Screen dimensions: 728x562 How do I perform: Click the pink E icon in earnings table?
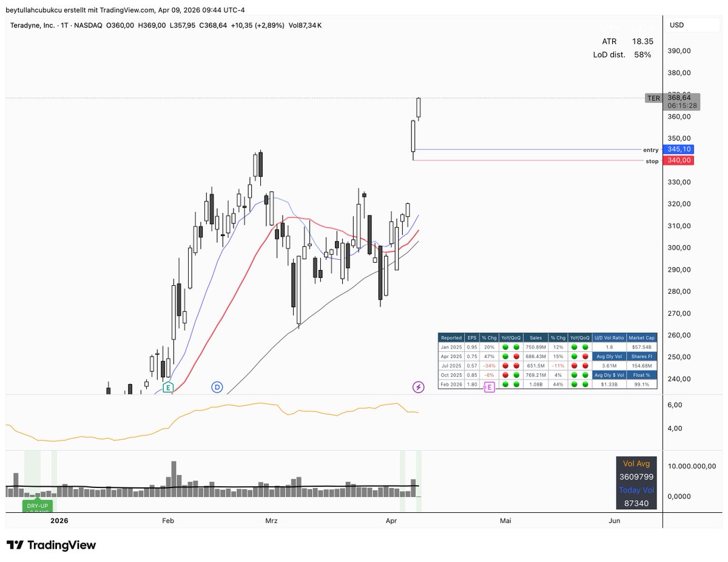click(489, 387)
